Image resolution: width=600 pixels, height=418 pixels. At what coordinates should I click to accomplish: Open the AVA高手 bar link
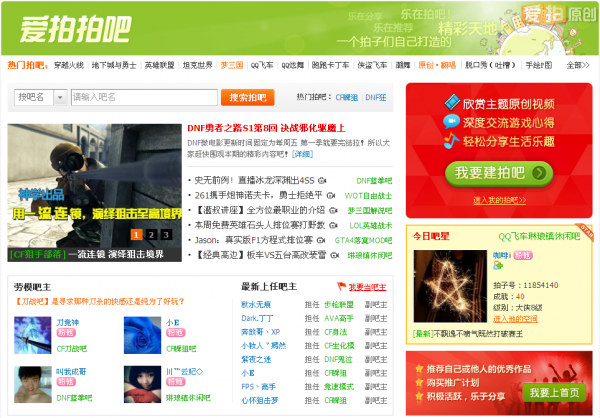coord(339,318)
